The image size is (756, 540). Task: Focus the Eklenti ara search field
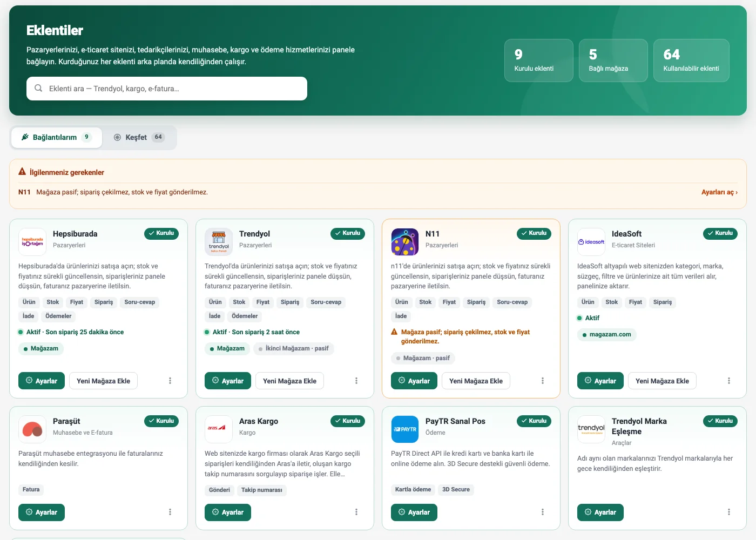[x=167, y=89]
